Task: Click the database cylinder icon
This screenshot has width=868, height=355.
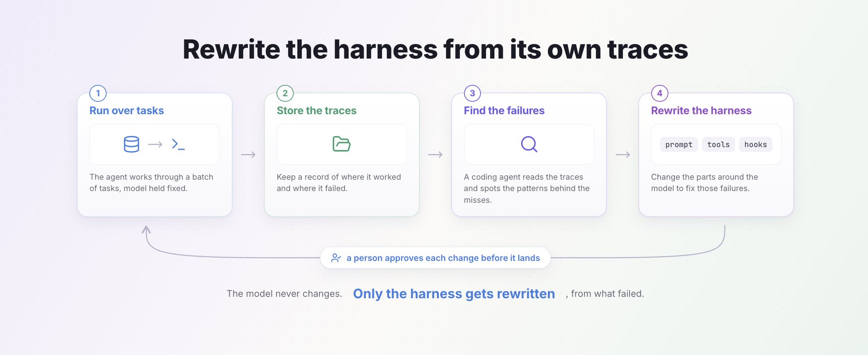Action: (x=131, y=144)
